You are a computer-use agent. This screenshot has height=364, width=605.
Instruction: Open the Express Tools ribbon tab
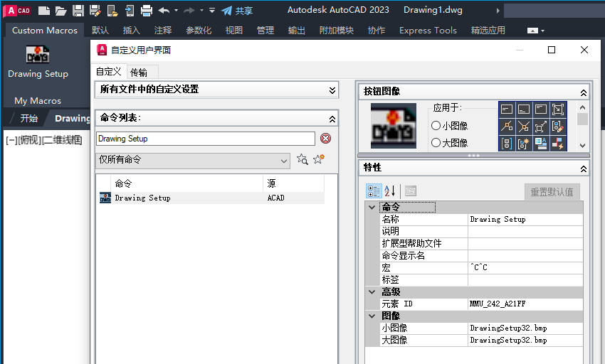tap(428, 30)
